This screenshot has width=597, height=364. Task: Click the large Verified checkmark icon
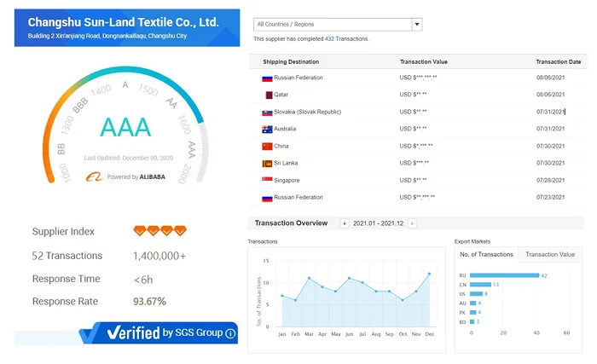[90, 334]
